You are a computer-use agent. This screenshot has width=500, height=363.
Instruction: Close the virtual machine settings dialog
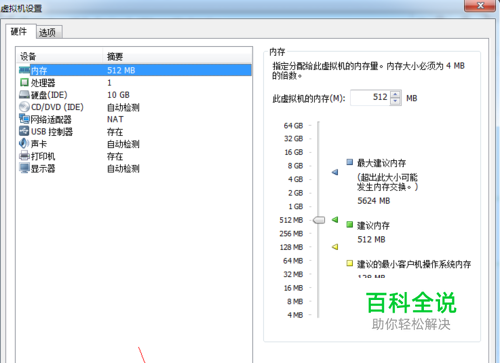[x=480, y=5]
